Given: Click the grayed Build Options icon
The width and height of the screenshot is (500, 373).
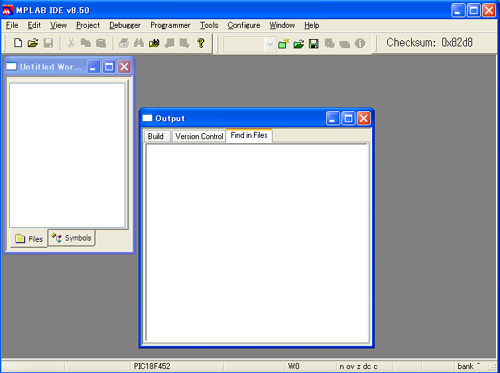Looking at the screenshot, I should [330, 44].
